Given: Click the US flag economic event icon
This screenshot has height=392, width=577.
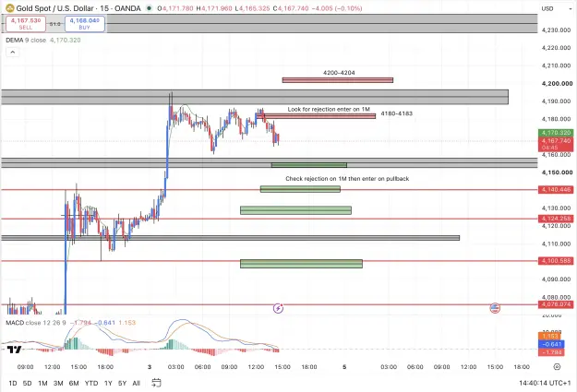Looking at the screenshot, I should (x=495, y=308).
